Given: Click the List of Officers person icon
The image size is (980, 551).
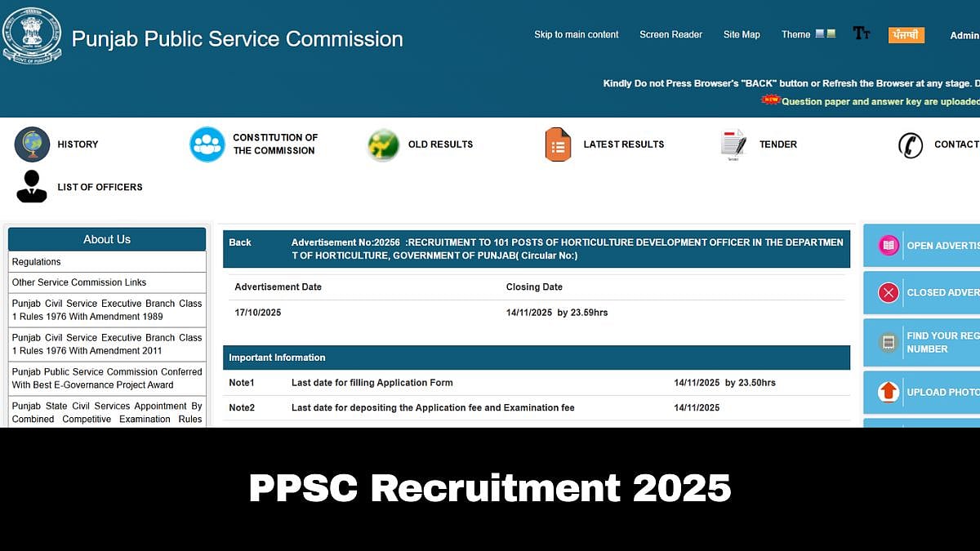Looking at the screenshot, I should coord(31,186).
